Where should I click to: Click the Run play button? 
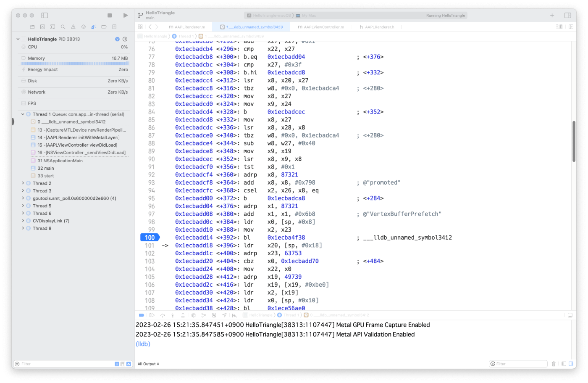[x=125, y=15]
